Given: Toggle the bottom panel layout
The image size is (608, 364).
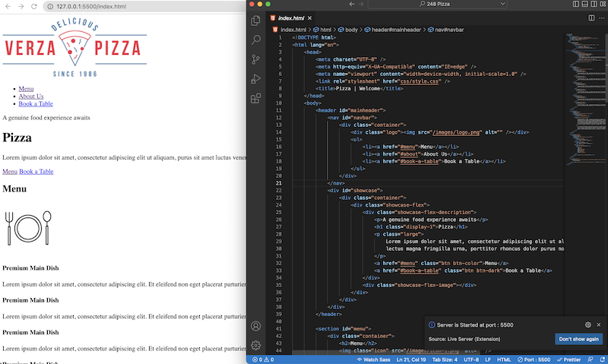Looking at the screenshot, I should [584, 4].
